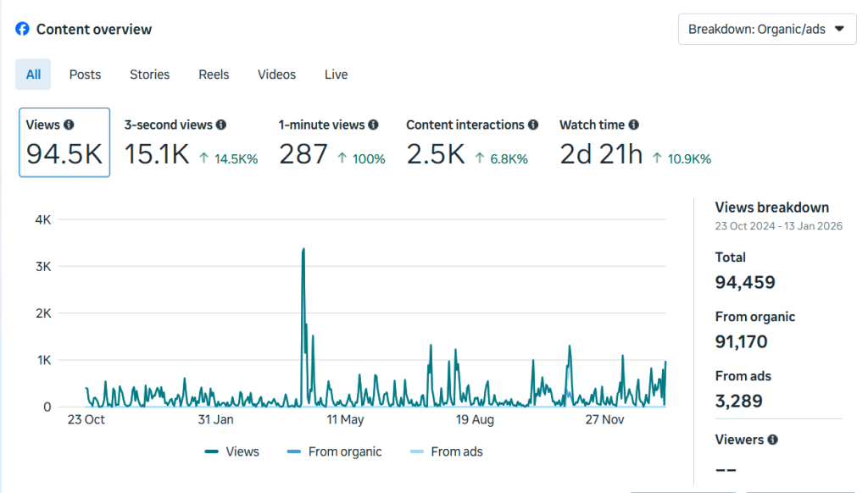Select the Live tab
Screen dimensions: 868x493
[336, 75]
